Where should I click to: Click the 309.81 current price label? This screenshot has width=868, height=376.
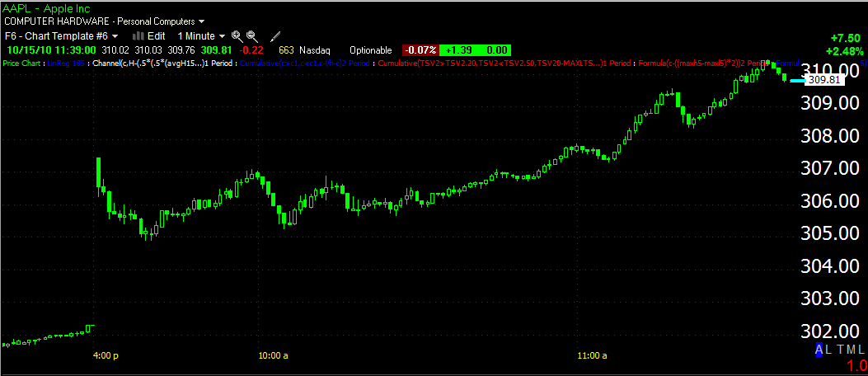point(824,80)
